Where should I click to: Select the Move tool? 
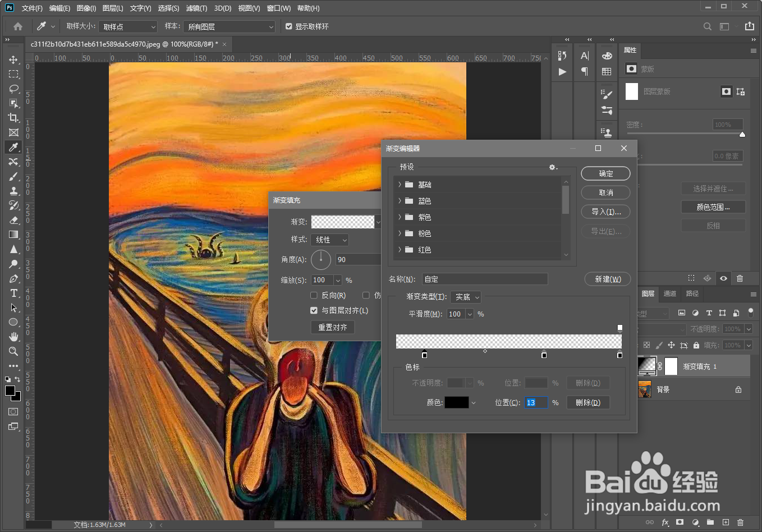(x=13, y=59)
